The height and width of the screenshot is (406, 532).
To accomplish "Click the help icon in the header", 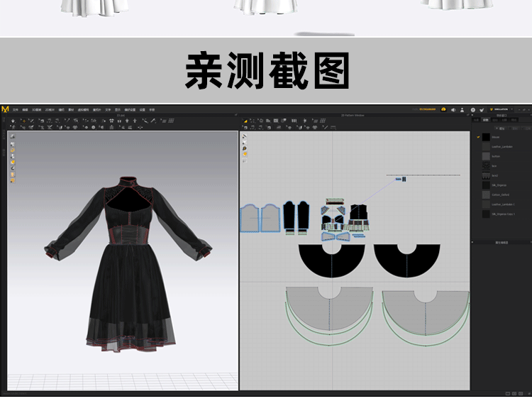I will 472,109.
